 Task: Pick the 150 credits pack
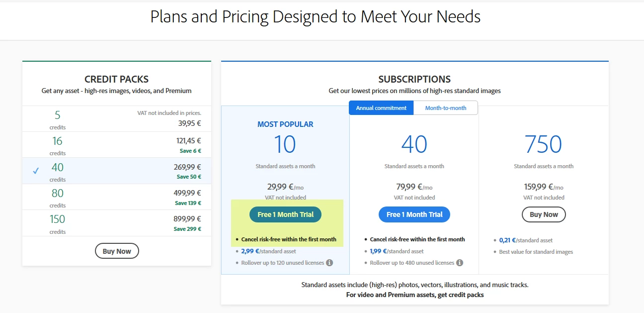[x=116, y=223]
